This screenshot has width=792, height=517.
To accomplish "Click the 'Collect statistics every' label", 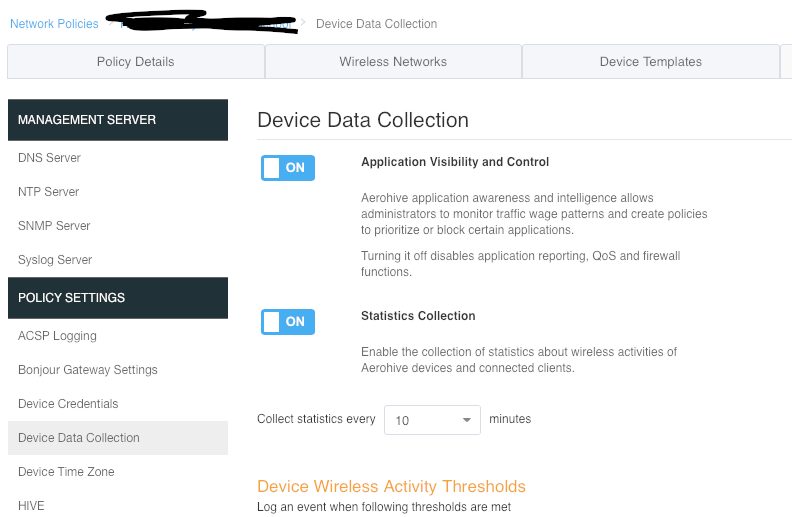I will coord(316,419).
